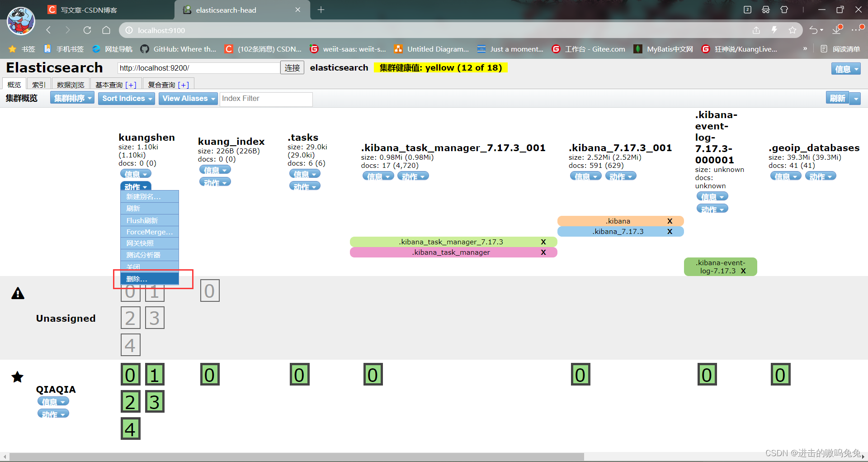Close the elasticsearch-head tab
This screenshot has height=462, width=868.
[298, 10]
